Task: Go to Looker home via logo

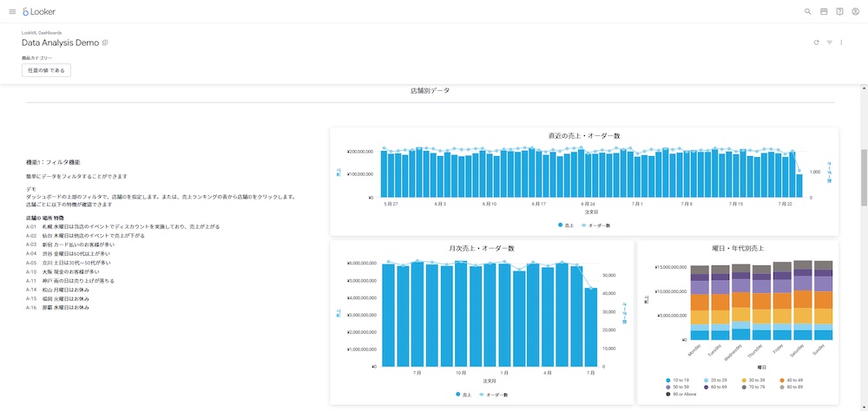Action: point(39,11)
